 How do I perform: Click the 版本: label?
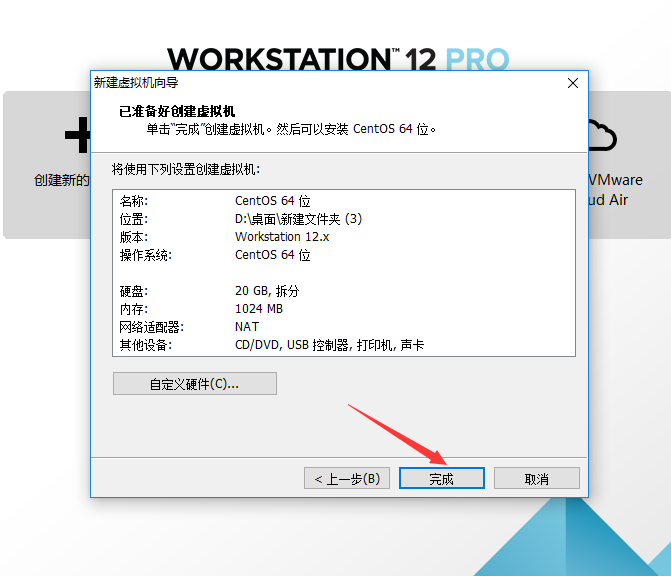[134, 237]
